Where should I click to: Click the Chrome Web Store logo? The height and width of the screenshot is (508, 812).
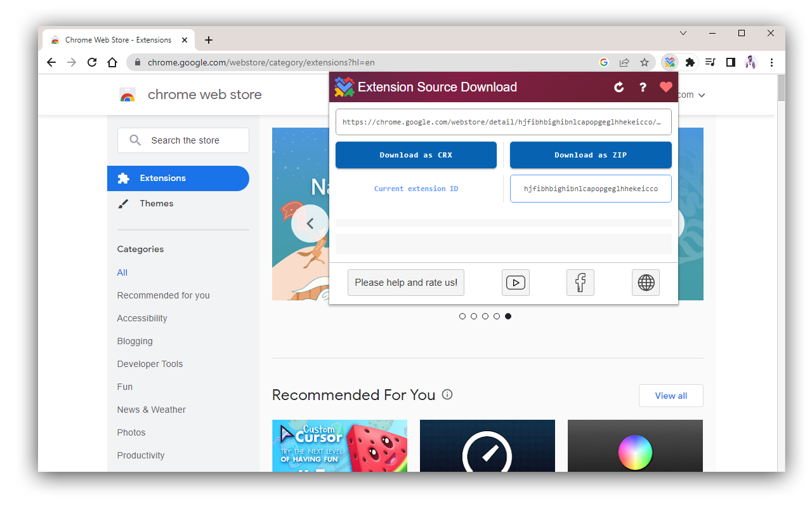[128, 95]
